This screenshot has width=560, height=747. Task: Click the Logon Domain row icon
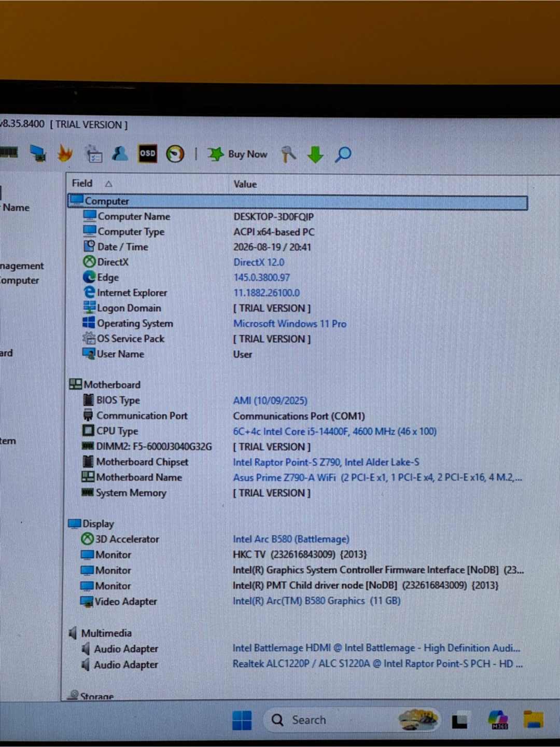(x=89, y=308)
